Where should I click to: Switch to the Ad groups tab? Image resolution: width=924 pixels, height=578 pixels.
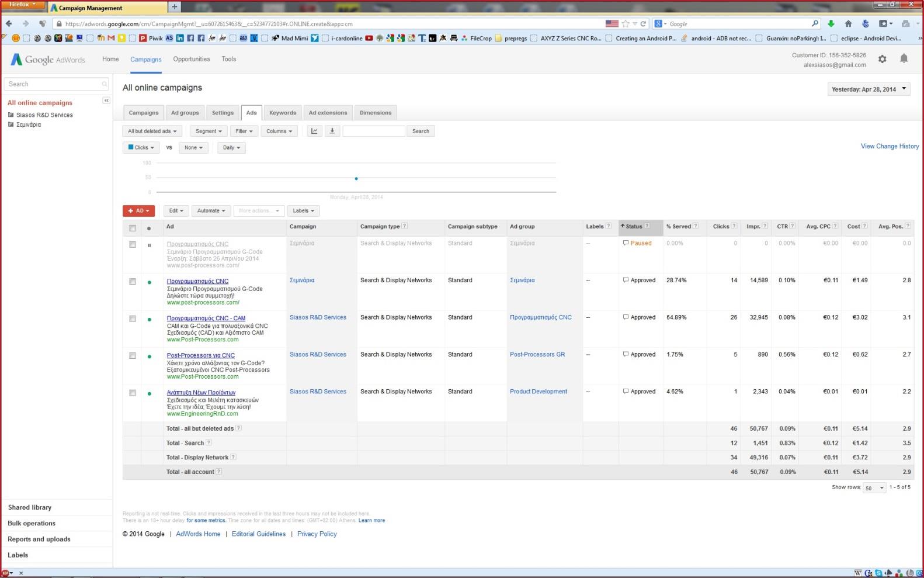pos(185,113)
